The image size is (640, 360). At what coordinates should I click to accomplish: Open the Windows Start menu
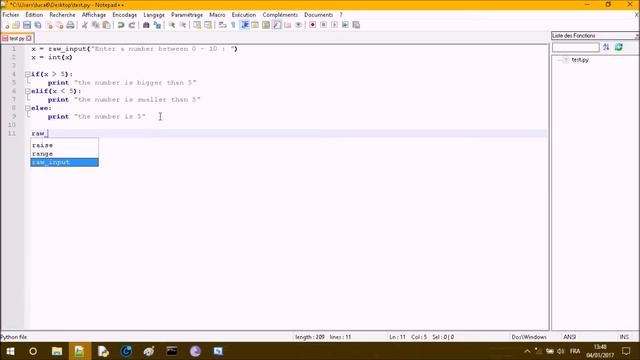pyautogui.click(x=10, y=351)
